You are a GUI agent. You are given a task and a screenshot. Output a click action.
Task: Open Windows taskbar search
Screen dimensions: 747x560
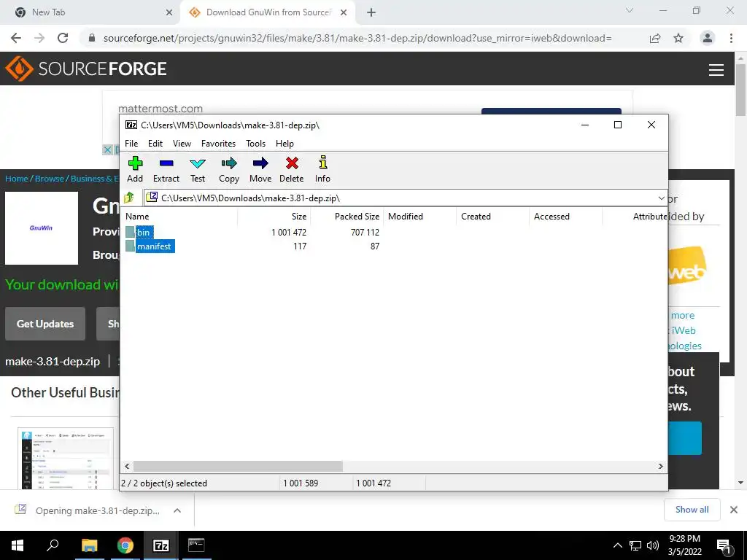tap(53, 545)
